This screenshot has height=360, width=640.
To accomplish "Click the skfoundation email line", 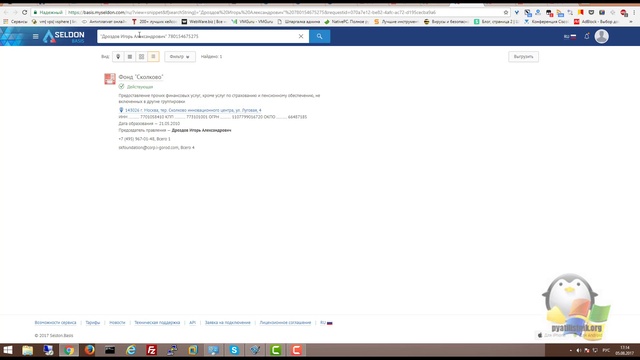I will tap(156, 147).
